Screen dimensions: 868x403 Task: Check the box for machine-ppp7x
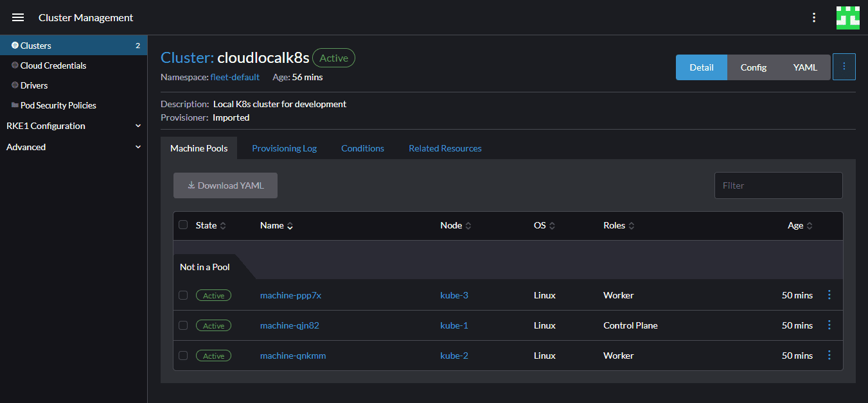(183, 295)
